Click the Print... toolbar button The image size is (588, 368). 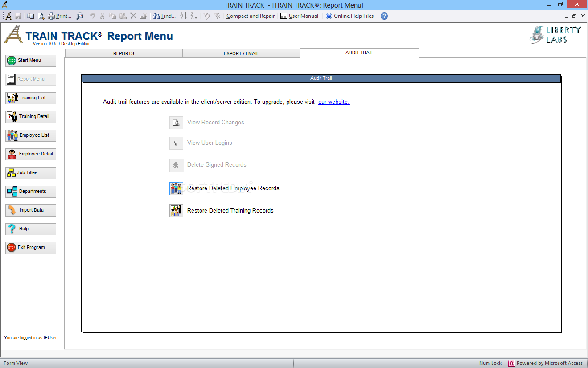60,16
